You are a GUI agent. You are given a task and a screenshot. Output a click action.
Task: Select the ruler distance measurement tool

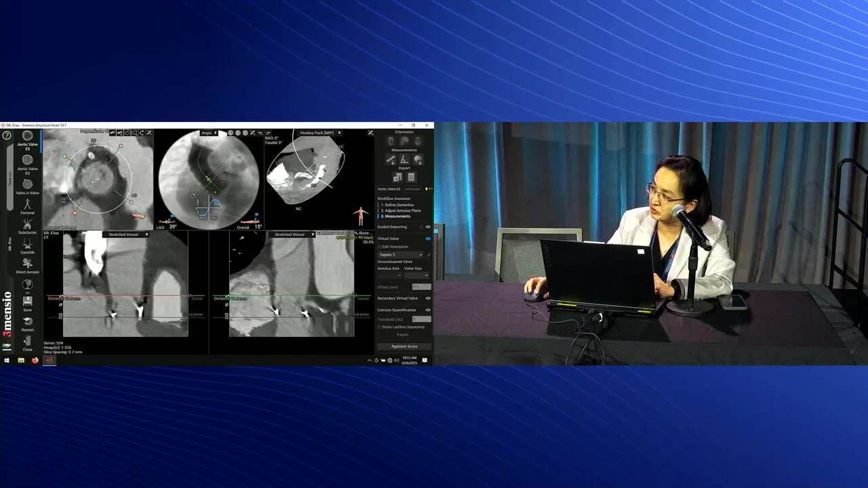[391, 159]
